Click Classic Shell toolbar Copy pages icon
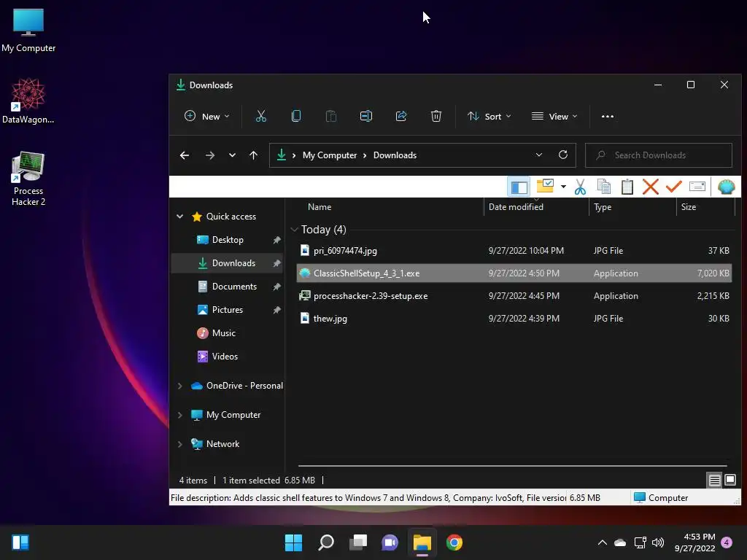 pos(603,187)
